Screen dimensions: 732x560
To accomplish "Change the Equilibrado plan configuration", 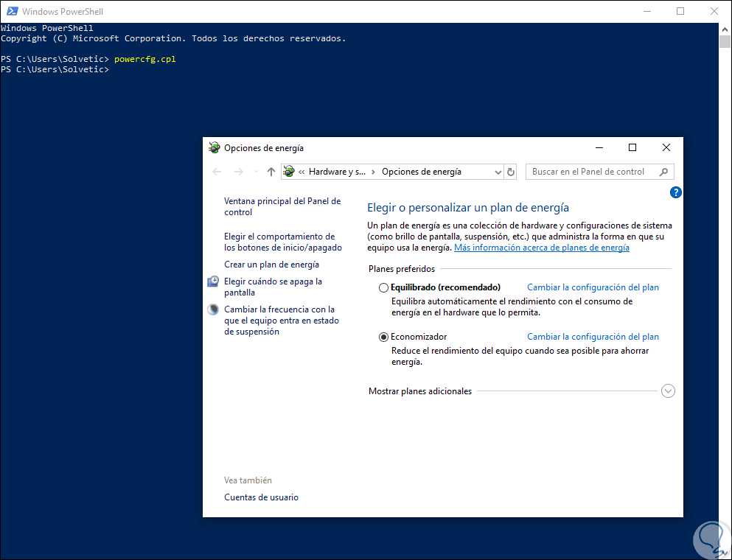I will pyautogui.click(x=593, y=287).
